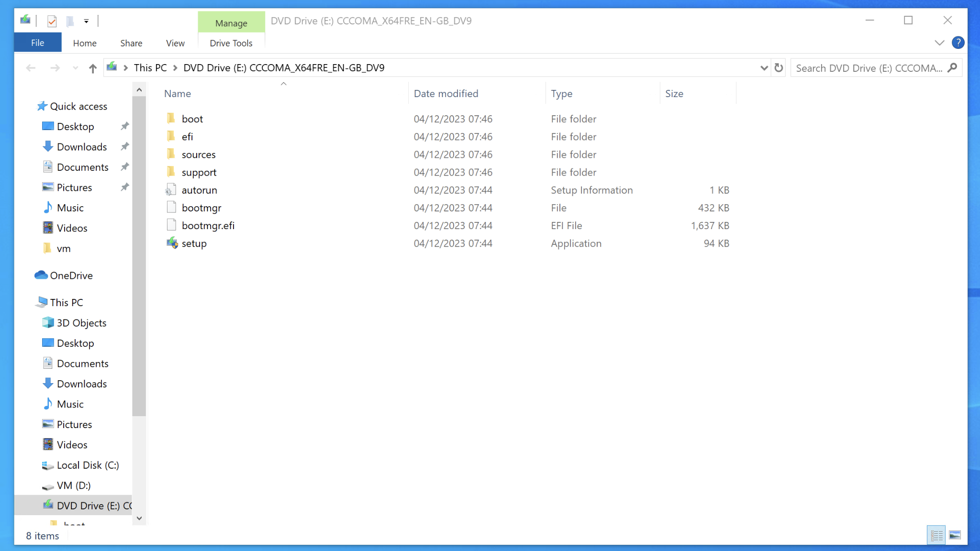The width and height of the screenshot is (980, 551).
Task: Click the Up one level arrow
Action: [x=92, y=68]
